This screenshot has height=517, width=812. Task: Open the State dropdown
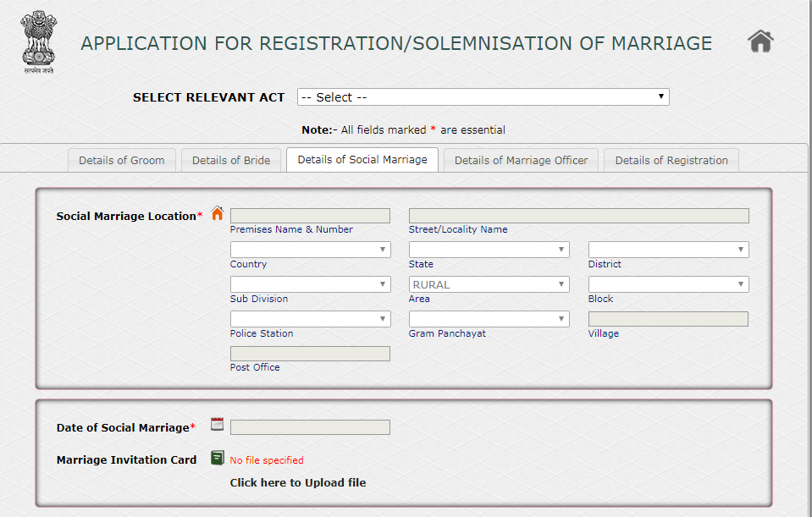[489, 249]
